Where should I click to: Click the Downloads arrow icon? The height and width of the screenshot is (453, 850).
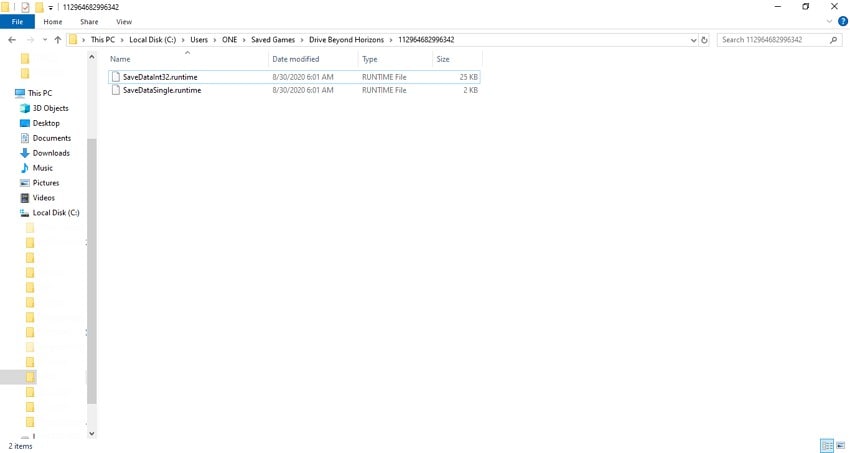pos(24,153)
